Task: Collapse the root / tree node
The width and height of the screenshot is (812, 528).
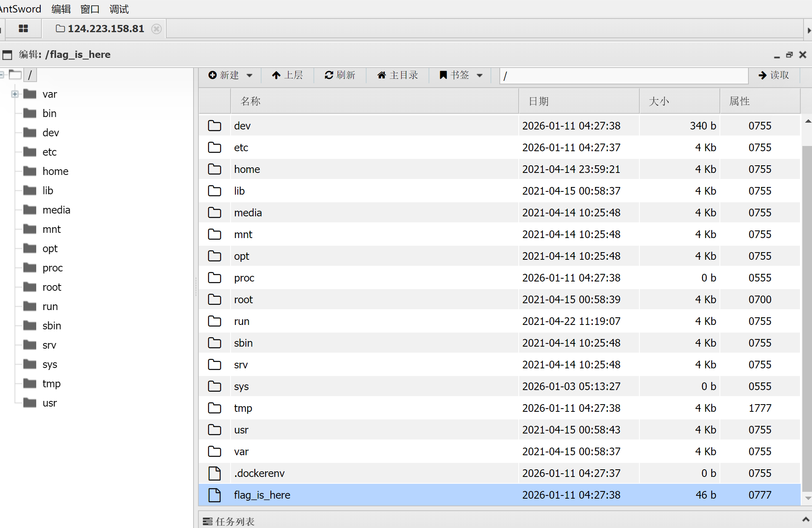Action: coord(2,74)
